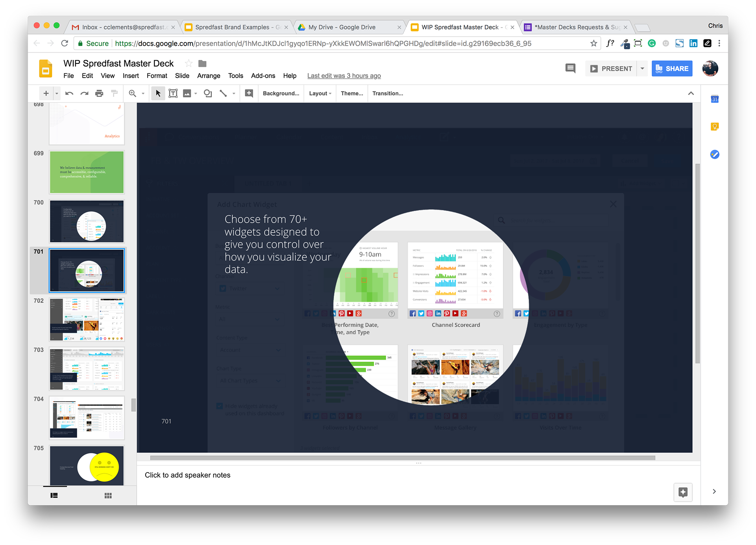The width and height of the screenshot is (756, 545).
Task: Click the Explore button
Action: tap(683, 492)
